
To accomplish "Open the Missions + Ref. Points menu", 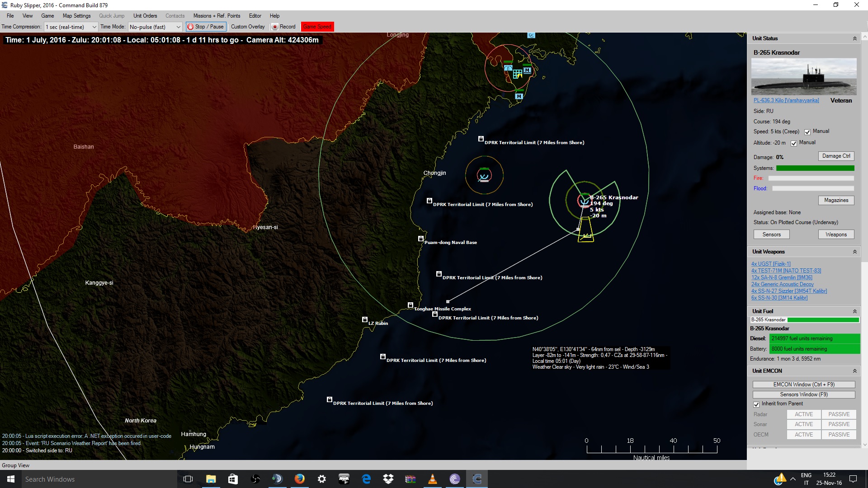I will coord(217,16).
